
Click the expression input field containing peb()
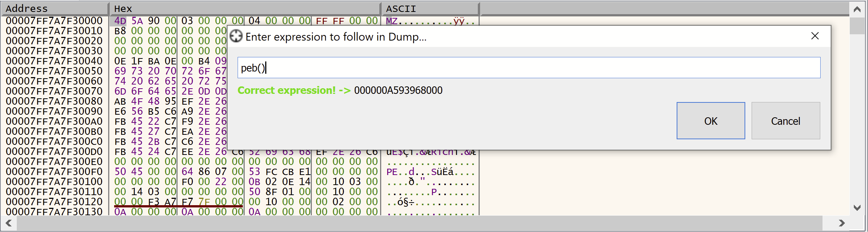point(529,68)
